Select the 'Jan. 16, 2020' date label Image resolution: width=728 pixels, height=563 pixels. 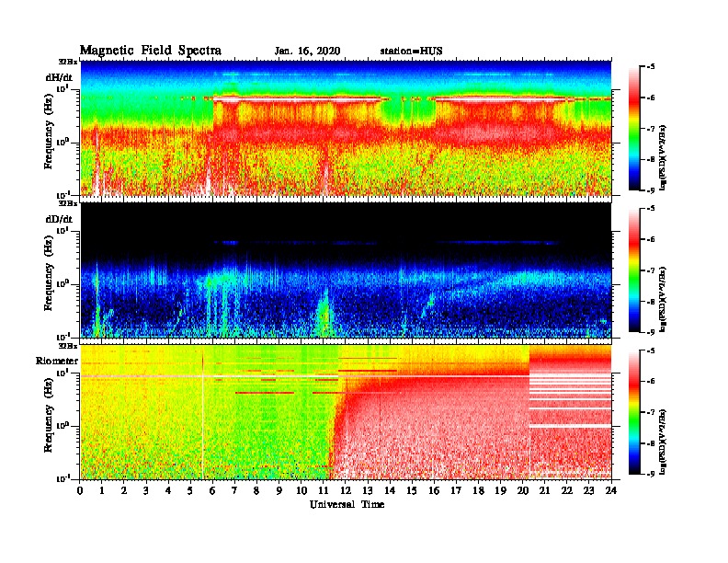[307, 51]
